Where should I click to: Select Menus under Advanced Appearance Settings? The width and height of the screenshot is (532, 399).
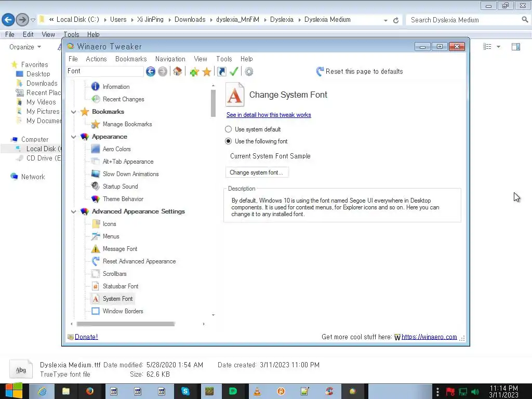click(x=111, y=236)
